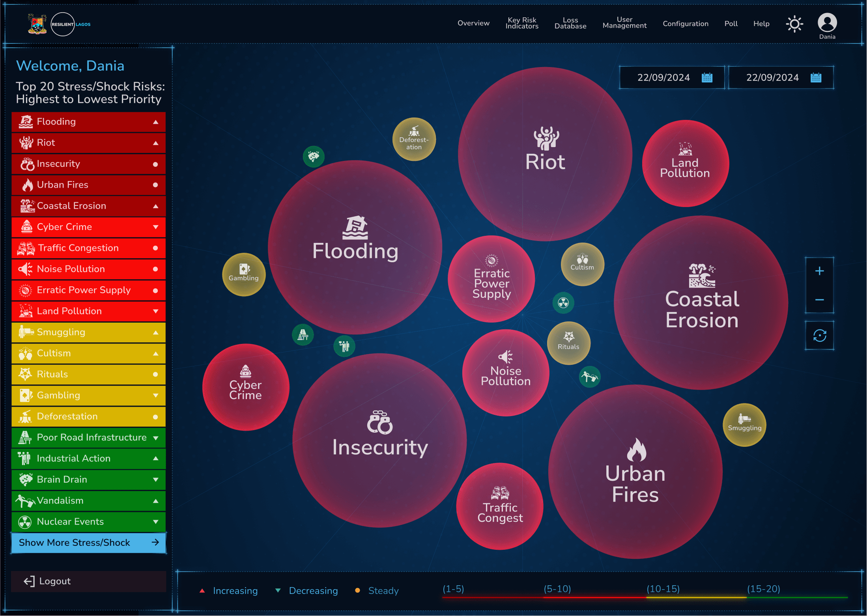Viewport: 867px width, 616px height.
Task: Open the Configuration menu item
Action: pyautogui.click(x=686, y=24)
